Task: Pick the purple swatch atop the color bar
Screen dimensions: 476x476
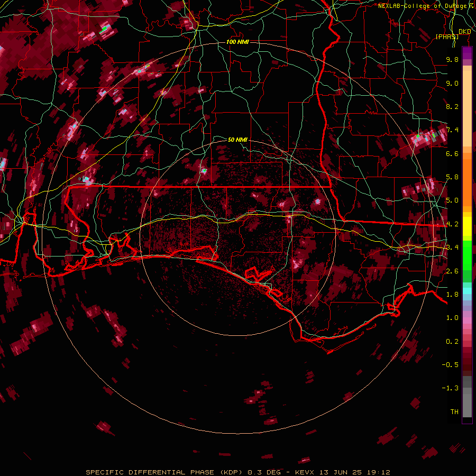Action: (x=467, y=53)
